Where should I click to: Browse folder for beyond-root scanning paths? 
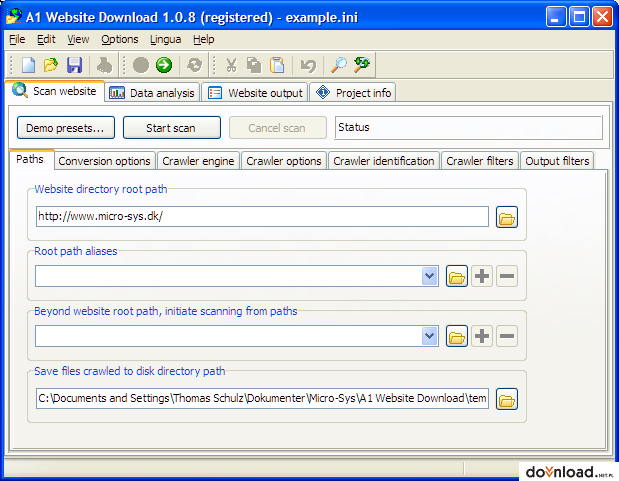coord(457,336)
